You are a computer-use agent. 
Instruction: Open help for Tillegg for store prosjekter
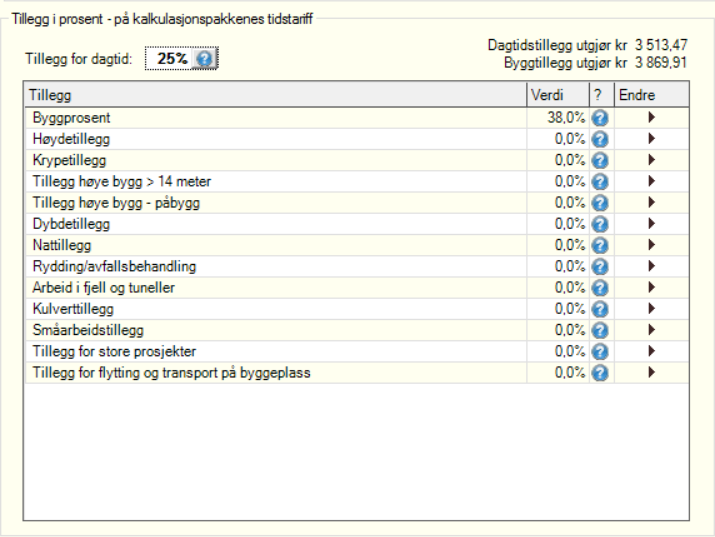(600, 351)
